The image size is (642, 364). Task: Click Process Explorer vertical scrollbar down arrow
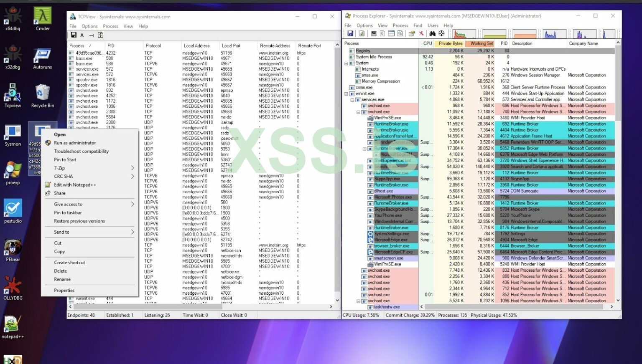point(618,300)
